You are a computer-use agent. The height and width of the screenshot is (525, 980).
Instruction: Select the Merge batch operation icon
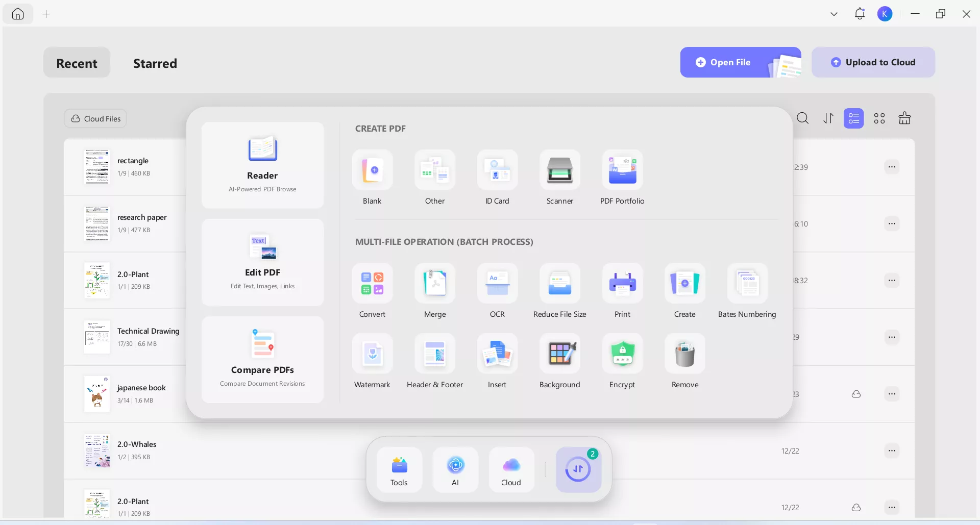click(435, 283)
